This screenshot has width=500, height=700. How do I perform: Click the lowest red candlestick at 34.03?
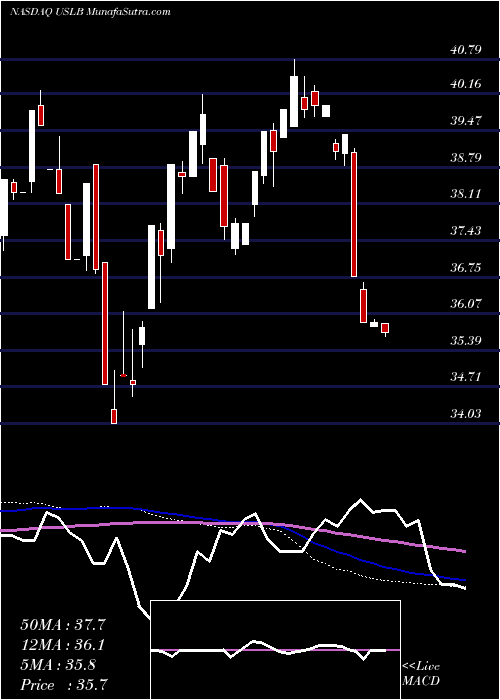click(x=114, y=416)
